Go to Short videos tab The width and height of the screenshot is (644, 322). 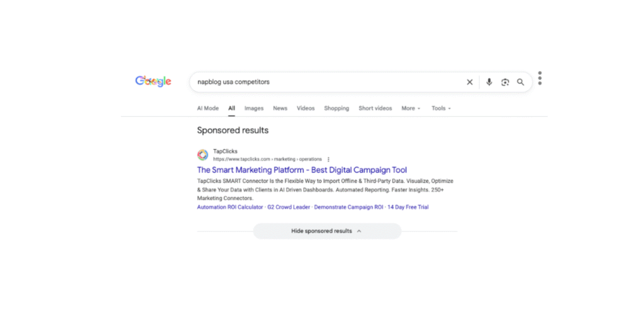[375, 108]
